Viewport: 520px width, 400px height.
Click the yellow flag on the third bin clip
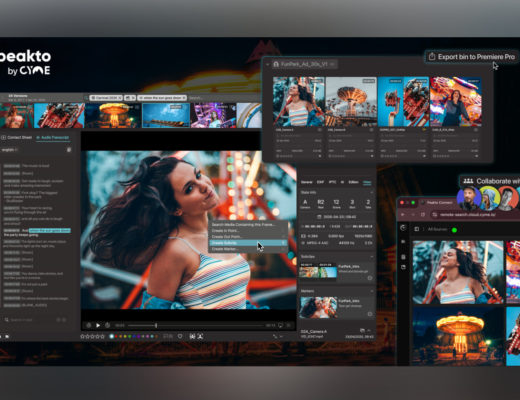pos(424,130)
